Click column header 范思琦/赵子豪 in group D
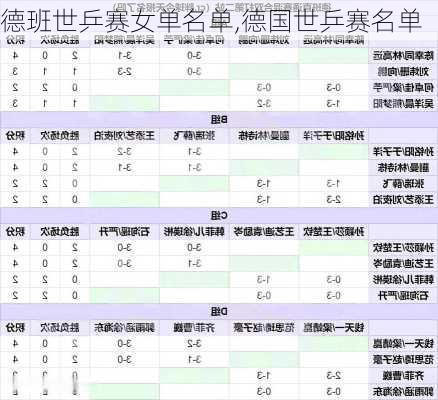This screenshot has width=438, height=400. (x=264, y=328)
